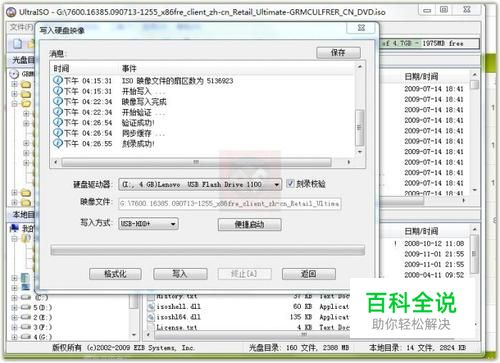This screenshot has height=363, width=500.
Task: Open the 文件(F) menu
Action: coord(21,27)
